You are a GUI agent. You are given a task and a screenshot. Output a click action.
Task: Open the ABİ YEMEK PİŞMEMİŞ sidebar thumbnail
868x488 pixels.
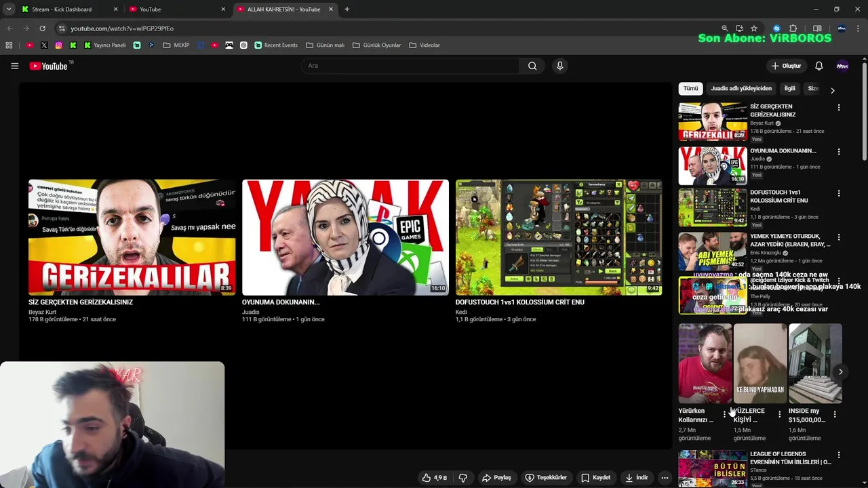[x=713, y=251]
